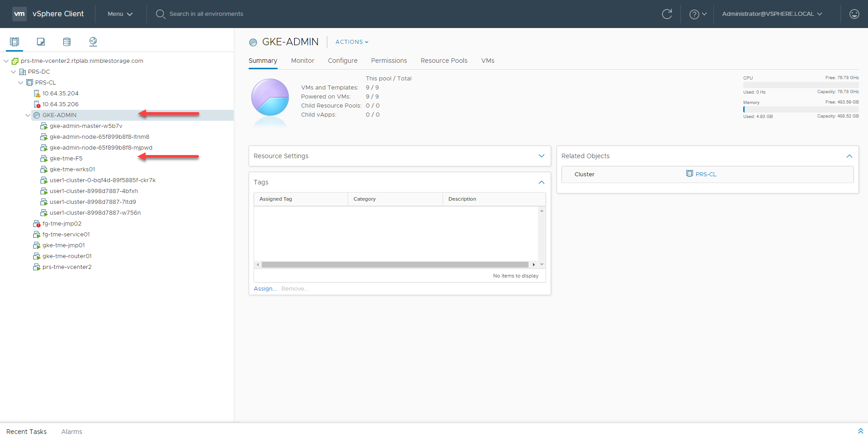868x438 pixels.
Task: Open the PRS-CL cluster link
Action: [x=706, y=174]
